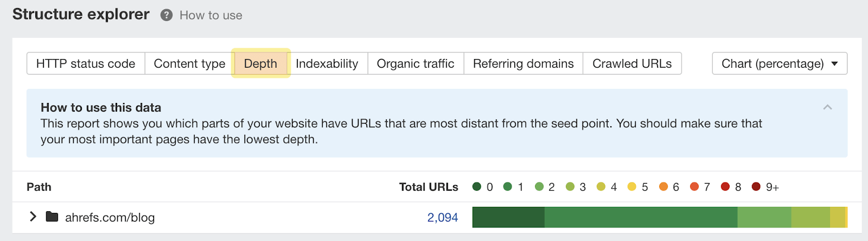Screen dimensions: 868x241
Task: Toggle depth 3 legend dot
Action: [x=570, y=186]
